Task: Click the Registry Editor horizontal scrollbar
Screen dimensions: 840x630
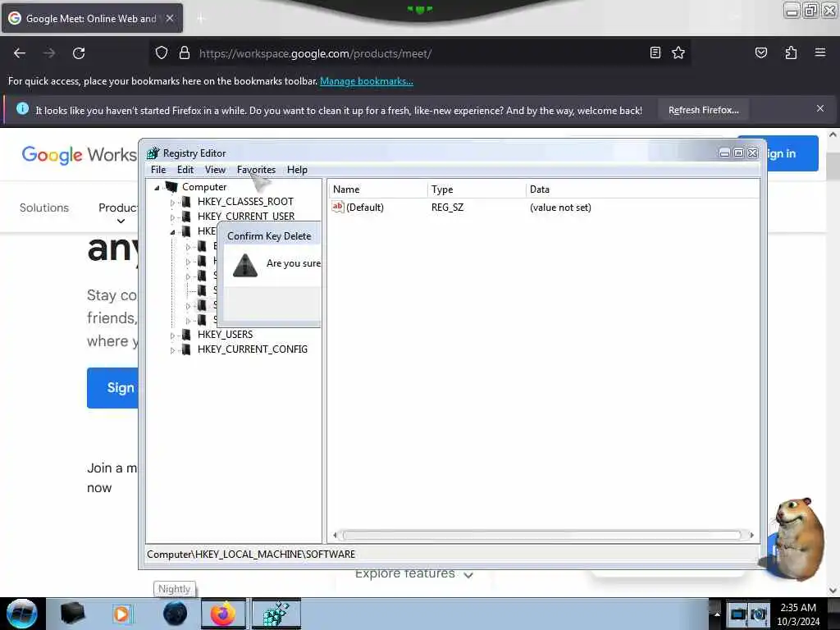Action: 541,535
